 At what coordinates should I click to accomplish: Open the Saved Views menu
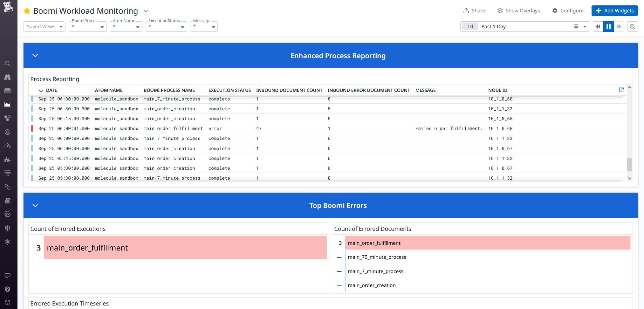(44, 26)
